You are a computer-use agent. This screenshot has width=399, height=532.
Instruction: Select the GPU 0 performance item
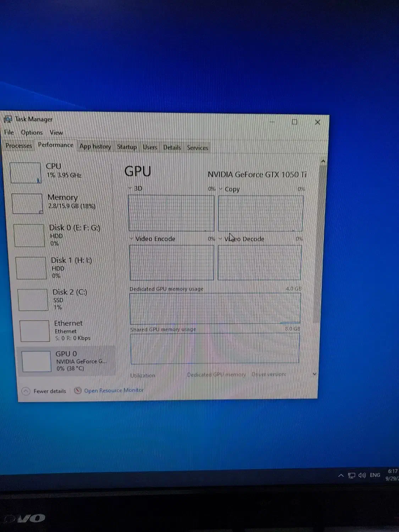click(66, 361)
